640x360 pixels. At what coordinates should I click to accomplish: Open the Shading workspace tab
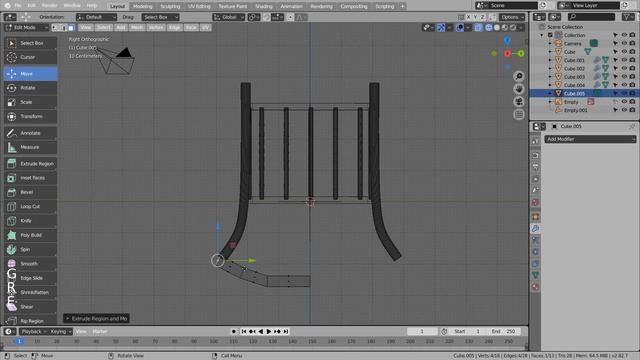pos(264,6)
